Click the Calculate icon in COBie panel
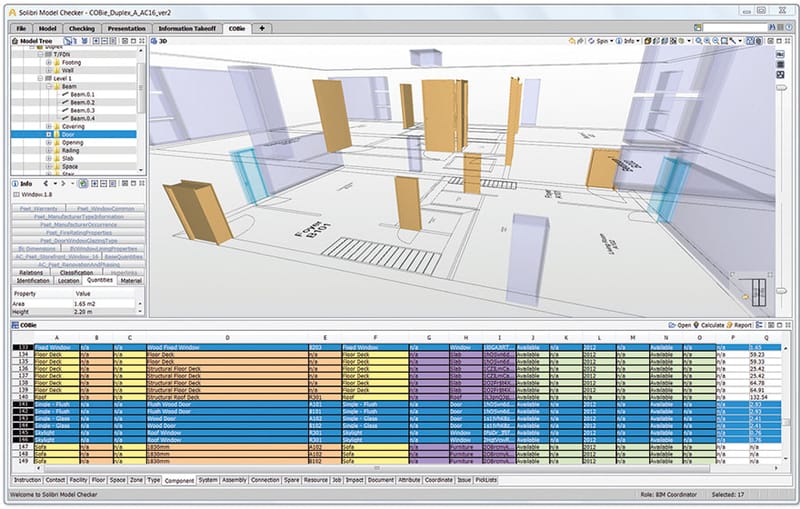 (x=704, y=326)
